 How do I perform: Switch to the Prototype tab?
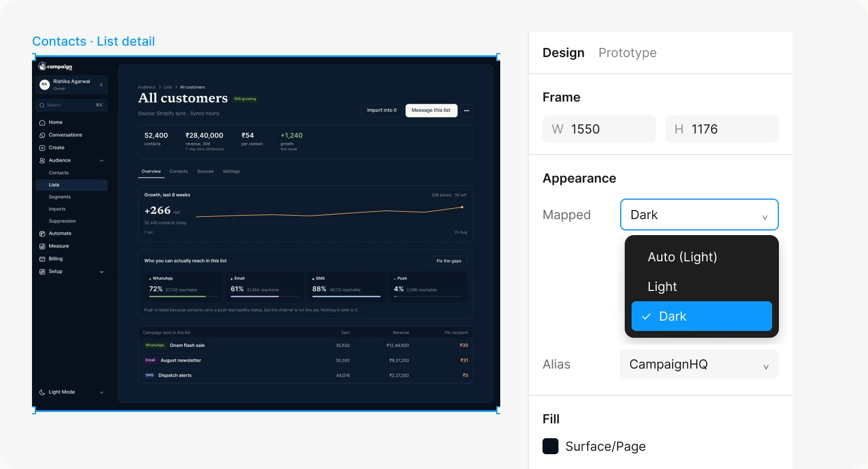(628, 52)
